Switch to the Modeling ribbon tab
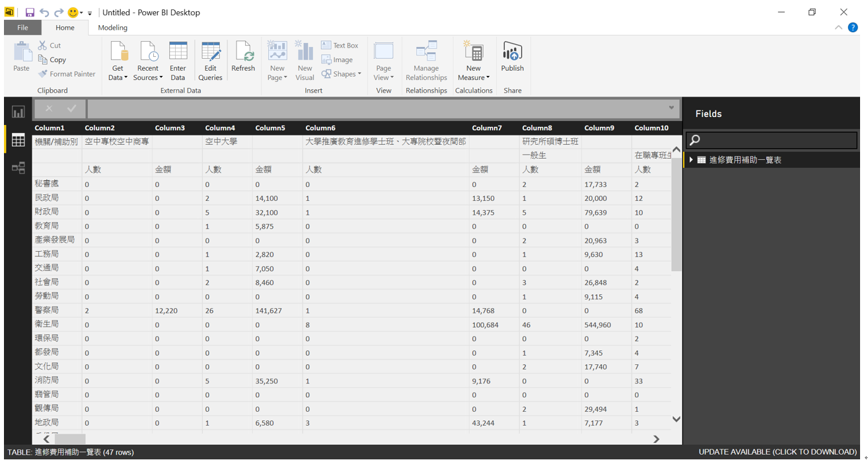This screenshot has width=868, height=464. 112,28
